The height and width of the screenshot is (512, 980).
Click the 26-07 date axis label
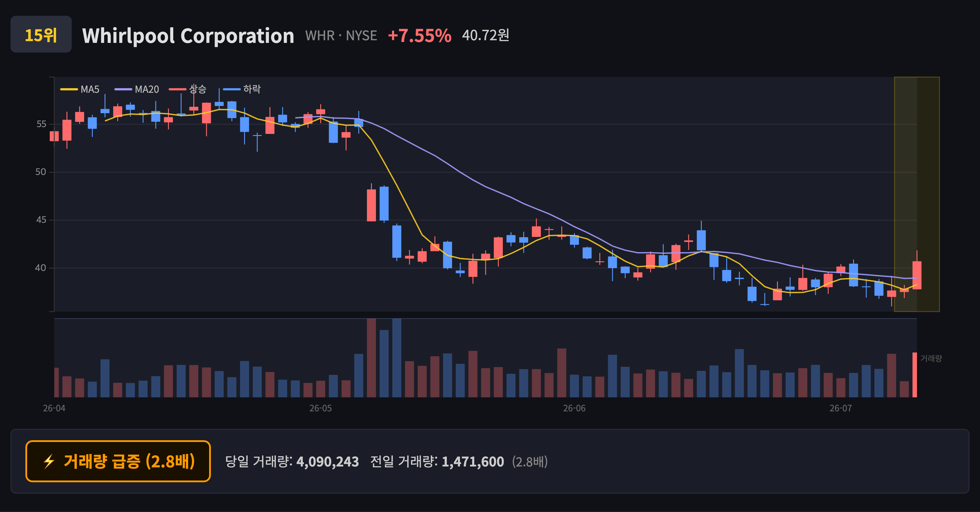pos(840,408)
